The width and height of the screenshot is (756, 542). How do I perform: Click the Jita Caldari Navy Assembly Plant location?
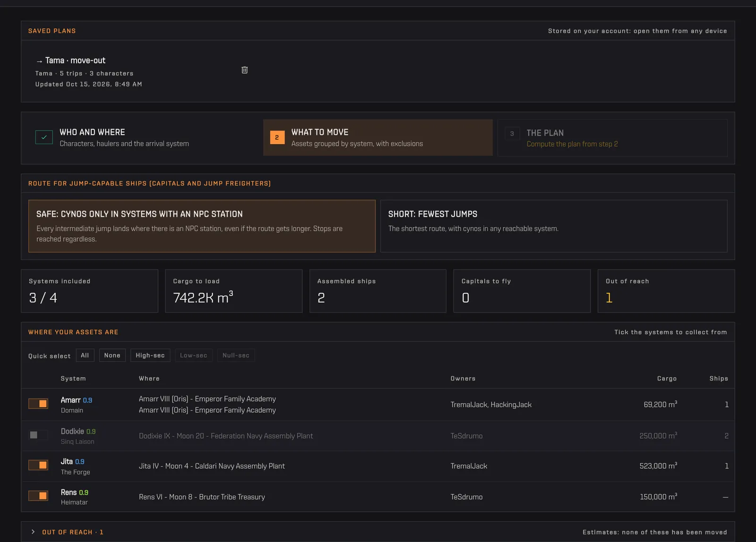click(x=212, y=466)
